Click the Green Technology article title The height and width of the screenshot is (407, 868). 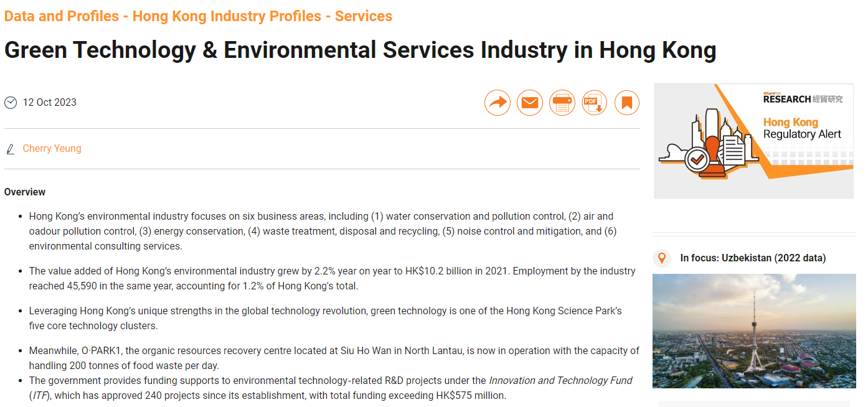(360, 50)
